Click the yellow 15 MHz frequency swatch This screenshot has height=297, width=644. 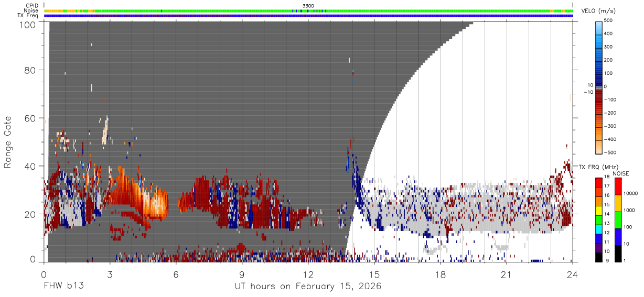599,210
